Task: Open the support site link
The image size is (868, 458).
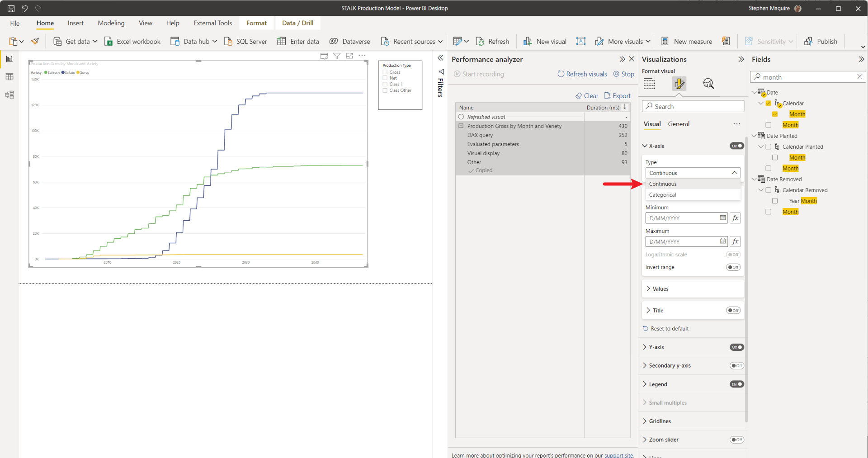Action: pyautogui.click(x=619, y=455)
